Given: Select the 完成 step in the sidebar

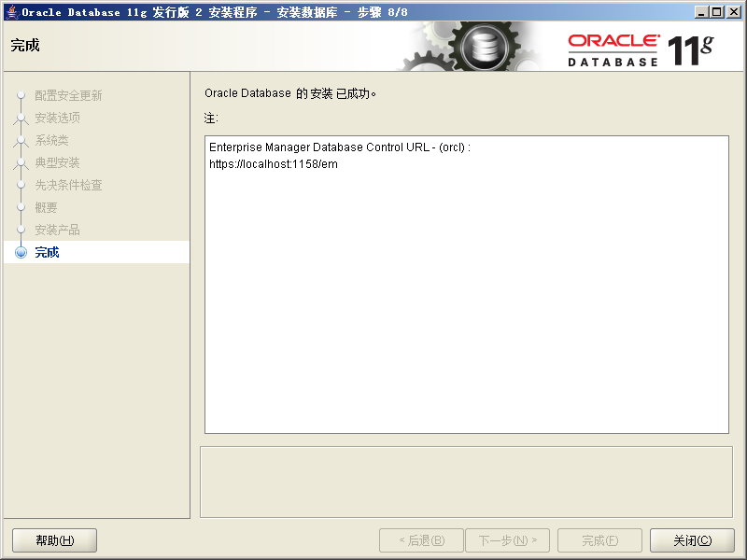Looking at the screenshot, I should click(48, 252).
